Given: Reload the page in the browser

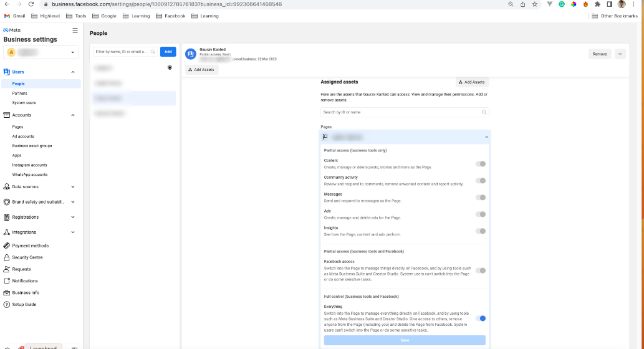Looking at the screenshot, I should pyautogui.click(x=31, y=4).
